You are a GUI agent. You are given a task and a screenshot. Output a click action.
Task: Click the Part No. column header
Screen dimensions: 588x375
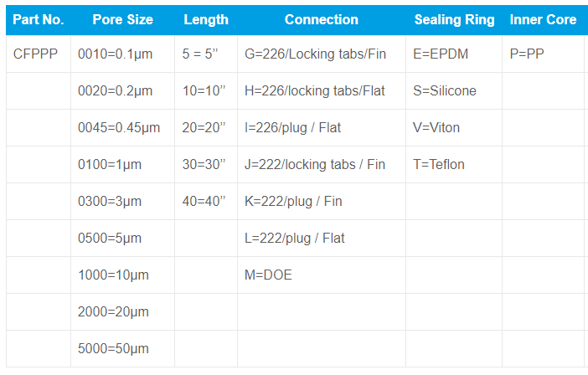pos(39,19)
